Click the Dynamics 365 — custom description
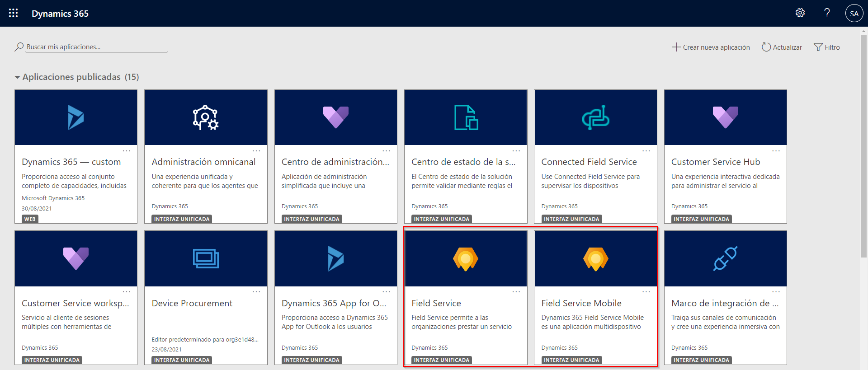This screenshot has width=868, height=370. click(x=74, y=181)
